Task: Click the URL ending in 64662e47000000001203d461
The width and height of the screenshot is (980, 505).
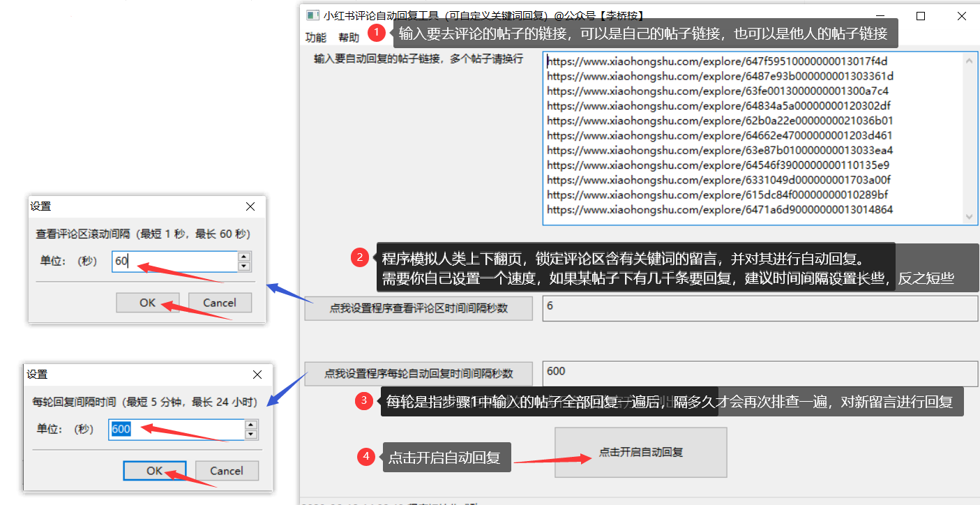Action: [719, 135]
